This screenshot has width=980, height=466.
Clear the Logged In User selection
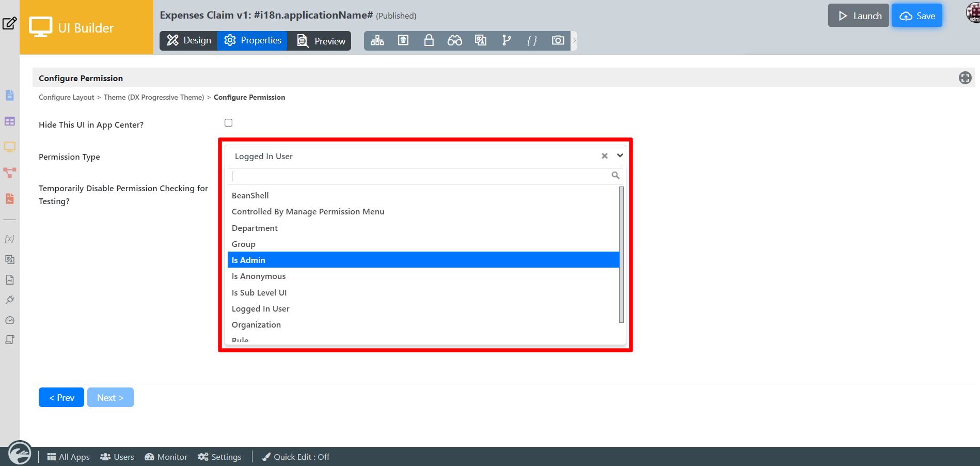click(604, 156)
